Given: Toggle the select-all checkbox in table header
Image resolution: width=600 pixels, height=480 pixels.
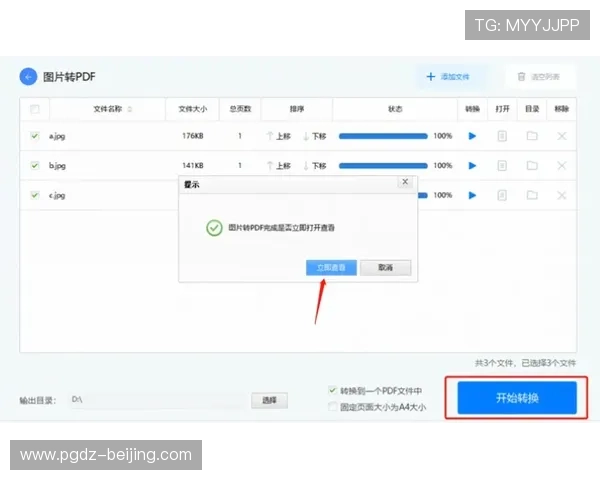Looking at the screenshot, I should (x=35, y=109).
